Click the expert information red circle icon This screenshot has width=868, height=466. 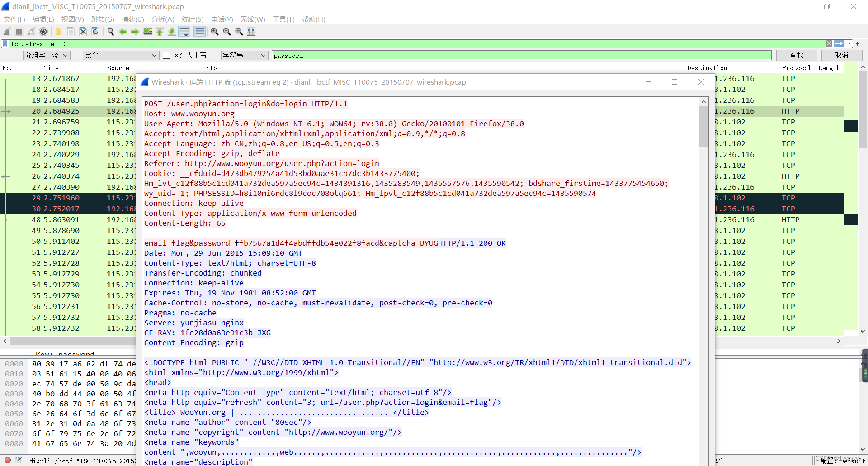pos(8,461)
